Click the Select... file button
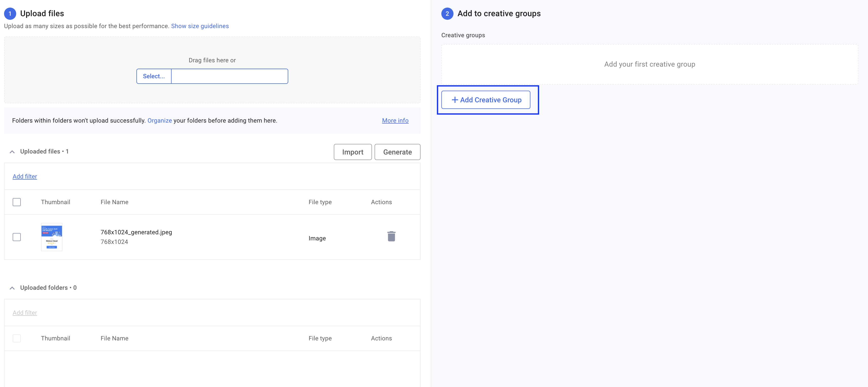This screenshot has height=387, width=868. tap(154, 76)
